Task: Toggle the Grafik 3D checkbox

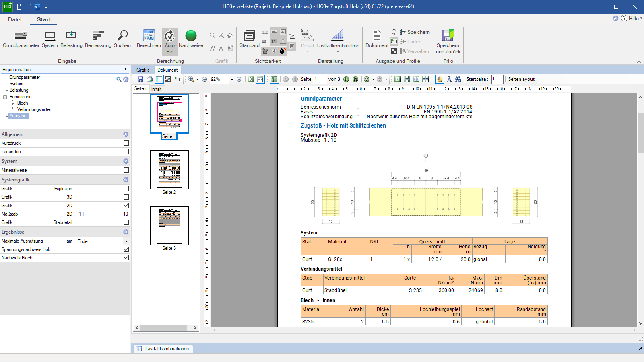Action: click(126, 197)
